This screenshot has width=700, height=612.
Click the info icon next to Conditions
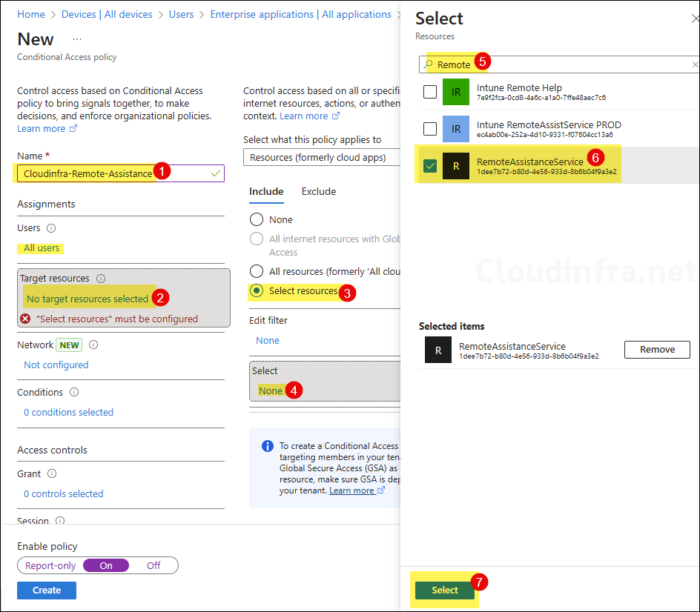pyautogui.click(x=74, y=393)
